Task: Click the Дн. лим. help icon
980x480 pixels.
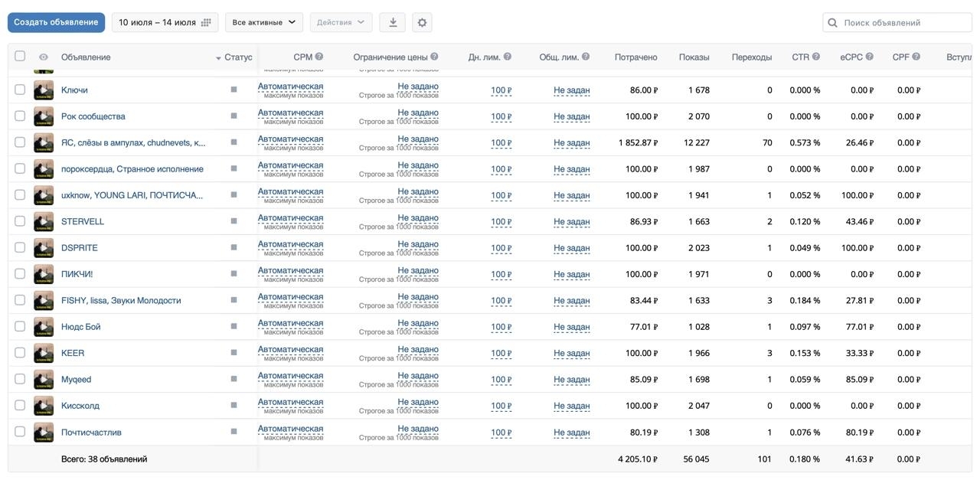Action: (x=507, y=57)
